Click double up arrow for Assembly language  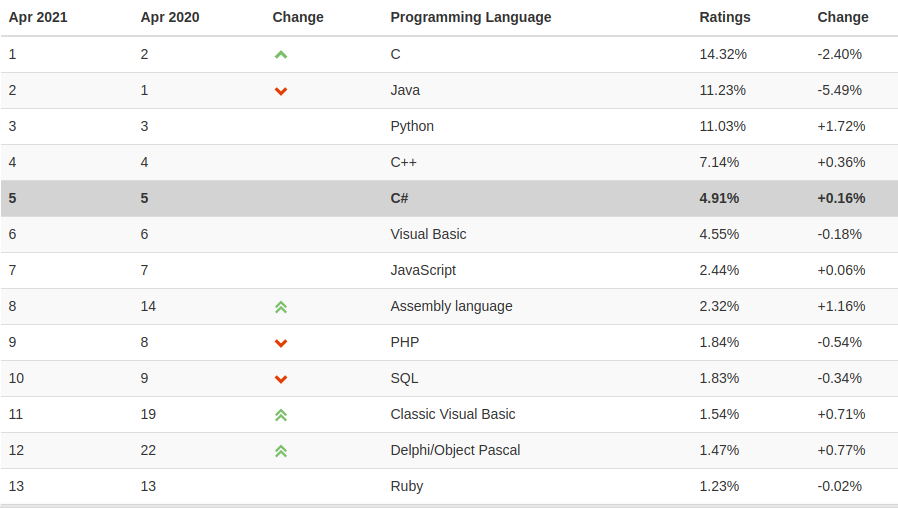pyautogui.click(x=281, y=307)
